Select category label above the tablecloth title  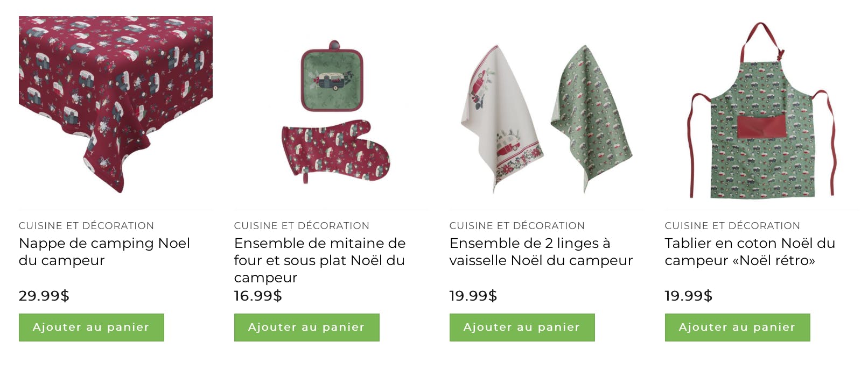click(x=87, y=226)
